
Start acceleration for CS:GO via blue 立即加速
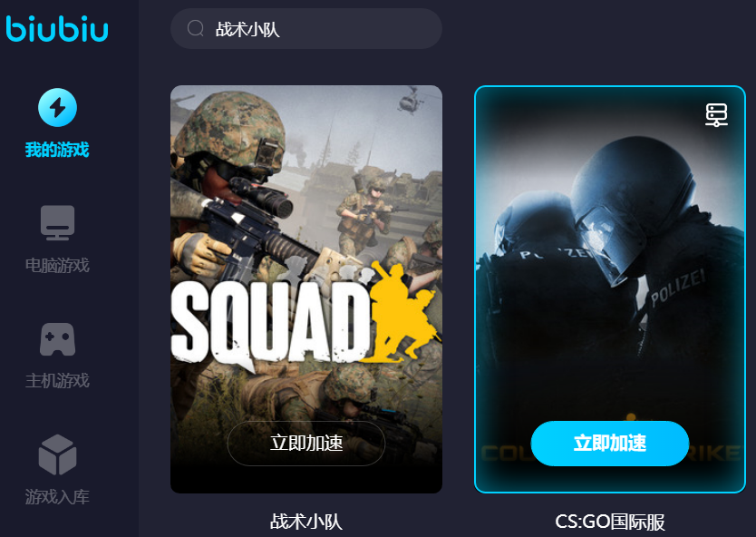[x=610, y=443]
